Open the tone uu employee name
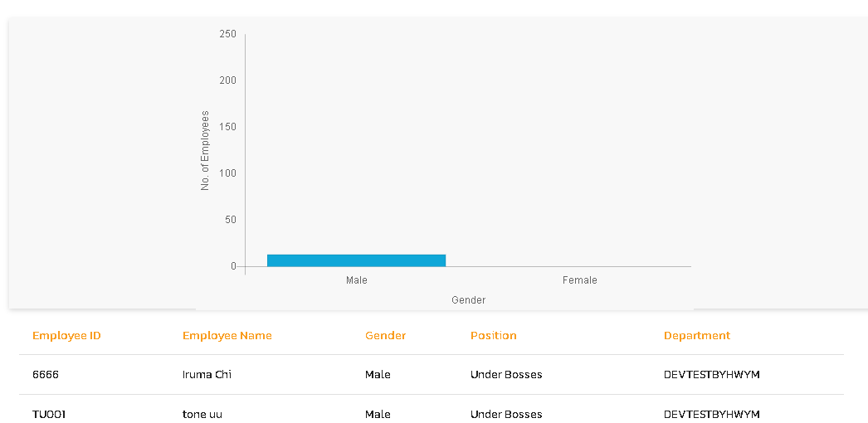The width and height of the screenshot is (868, 423). tap(202, 414)
